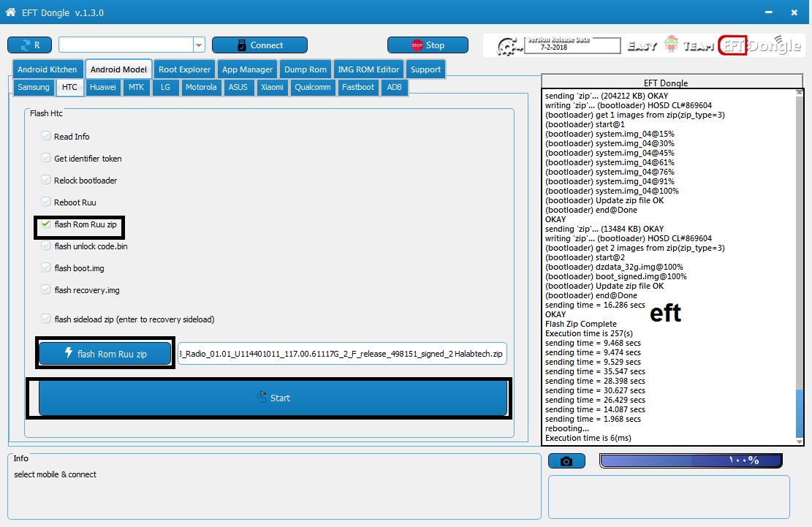Select the Xiaomi tab

click(272, 87)
